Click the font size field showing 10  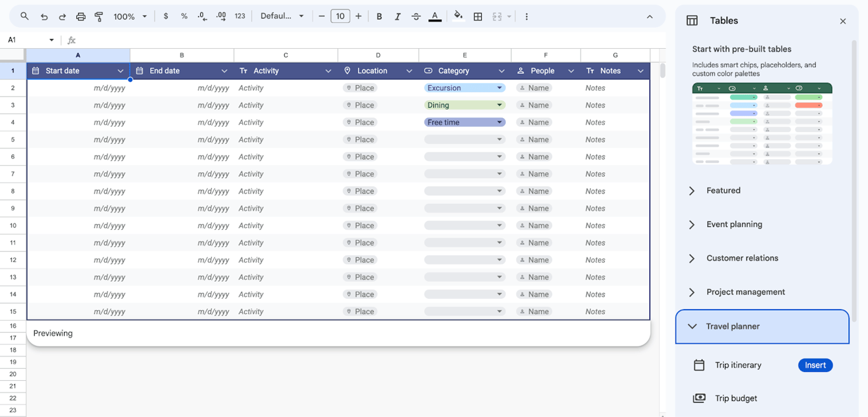coord(340,17)
